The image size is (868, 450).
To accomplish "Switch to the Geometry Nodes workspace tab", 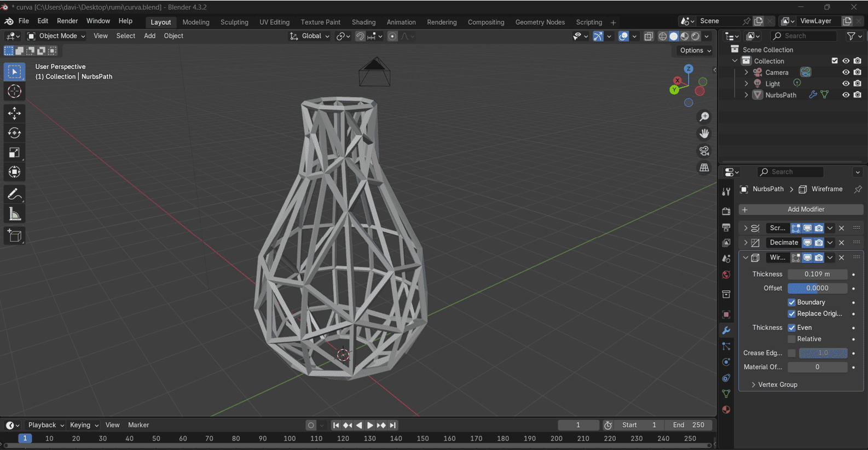I will coord(540,22).
